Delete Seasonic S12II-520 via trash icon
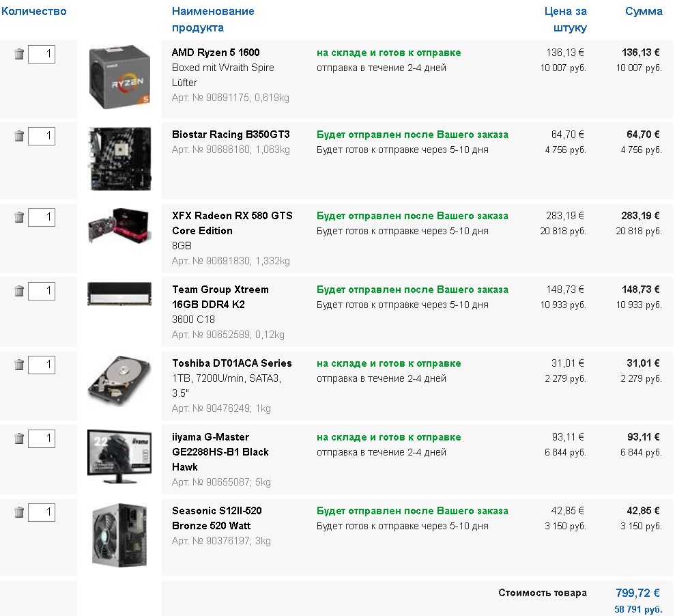This screenshot has width=675, height=616. click(19, 512)
